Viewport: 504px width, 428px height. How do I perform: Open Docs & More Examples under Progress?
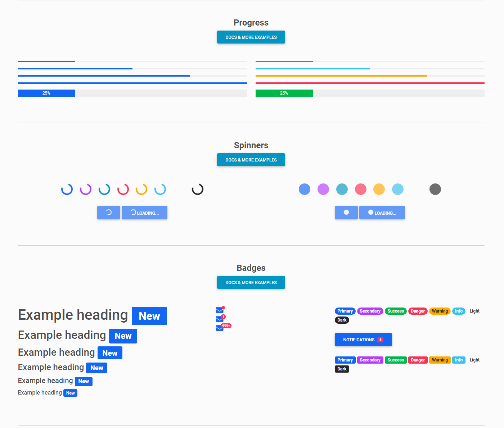pos(251,37)
